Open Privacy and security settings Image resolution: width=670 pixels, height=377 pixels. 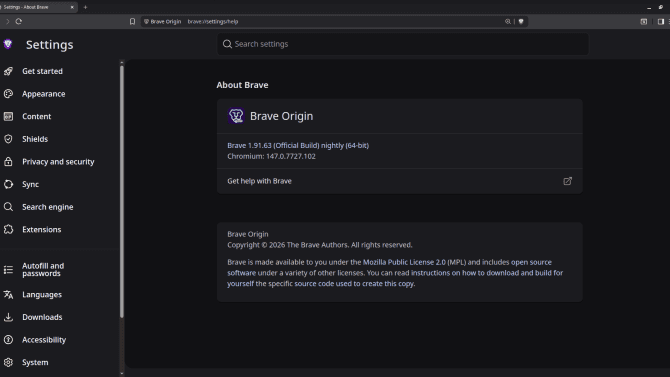(x=58, y=162)
